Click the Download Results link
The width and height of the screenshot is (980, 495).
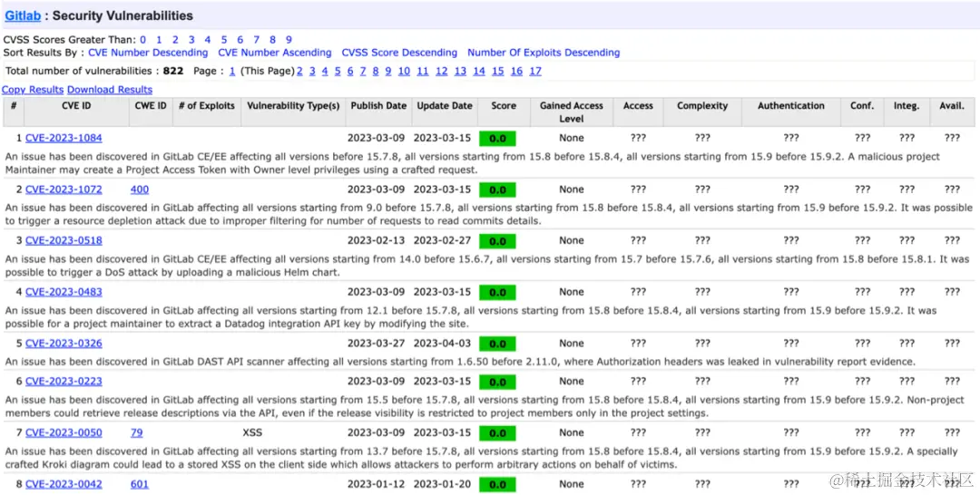tap(110, 90)
